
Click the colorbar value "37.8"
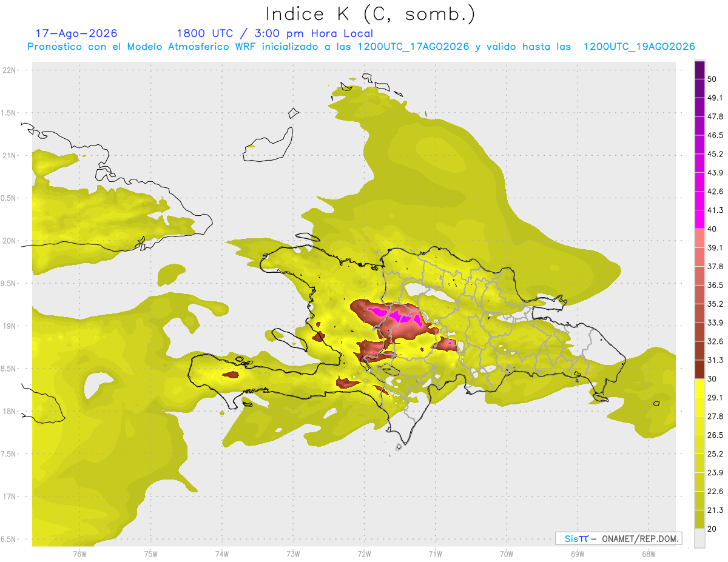715,266
